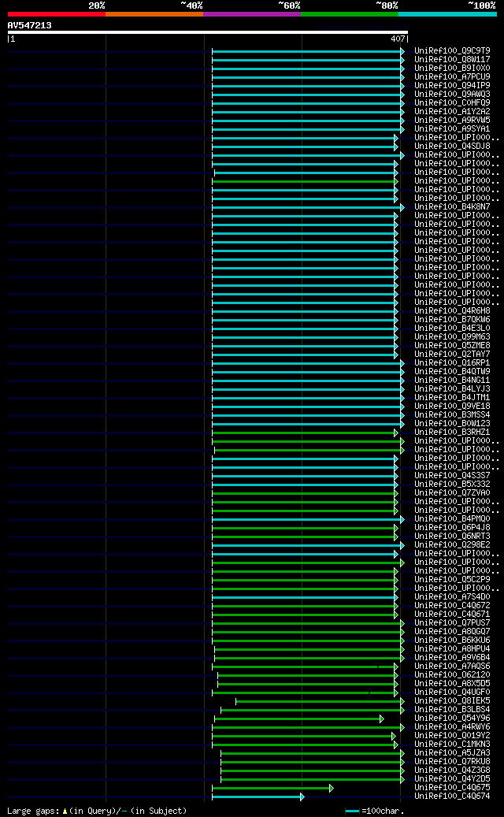The height and width of the screenshot is (817, 504).
Task: Choose the UniRef100_B4QTW9 entry
Action: tap(452, 372)
